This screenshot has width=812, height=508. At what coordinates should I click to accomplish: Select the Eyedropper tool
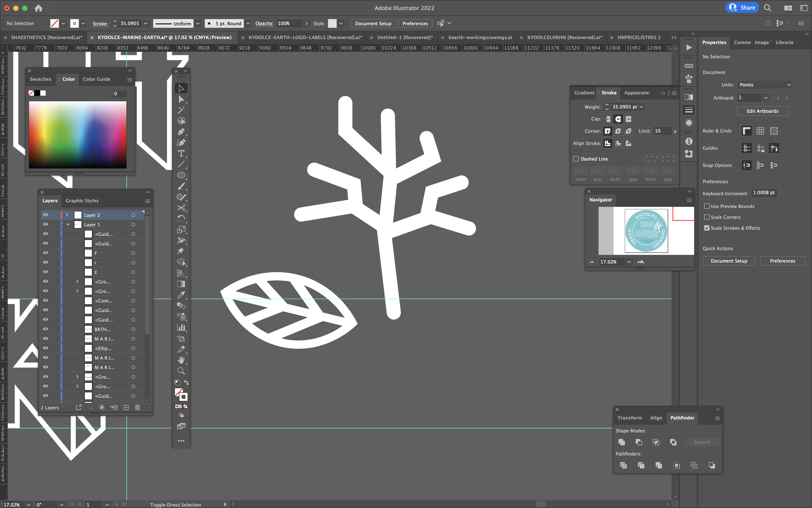(181, 295)
